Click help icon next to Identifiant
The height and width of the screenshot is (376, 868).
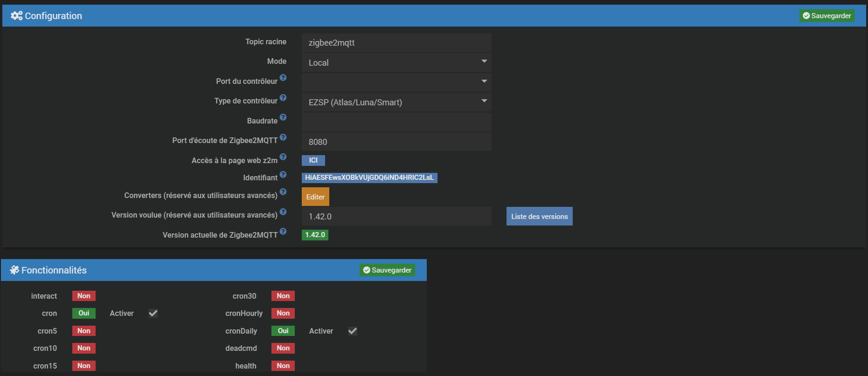coord(283,175)
